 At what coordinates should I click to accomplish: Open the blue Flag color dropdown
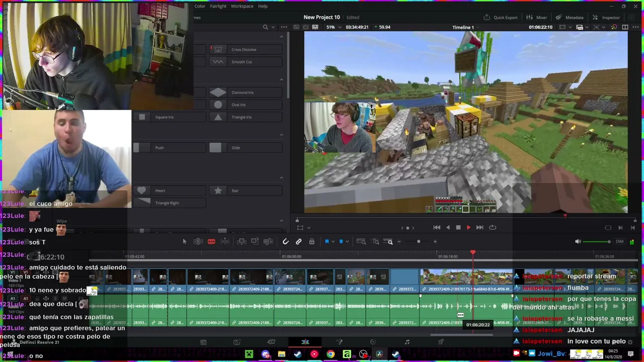[333, 242]
